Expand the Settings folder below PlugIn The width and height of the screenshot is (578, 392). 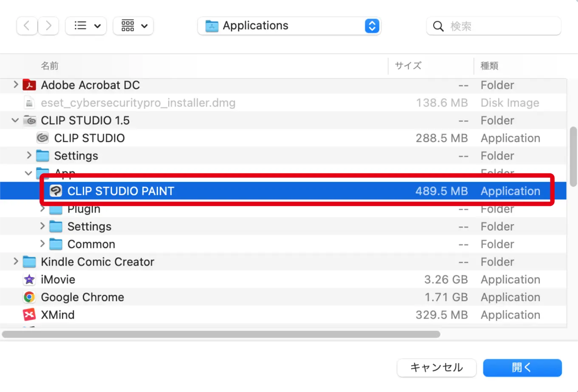pos(42,226)
